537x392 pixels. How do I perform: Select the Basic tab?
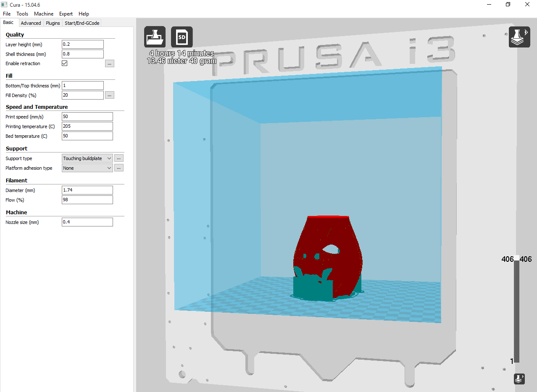pos(8,23)
